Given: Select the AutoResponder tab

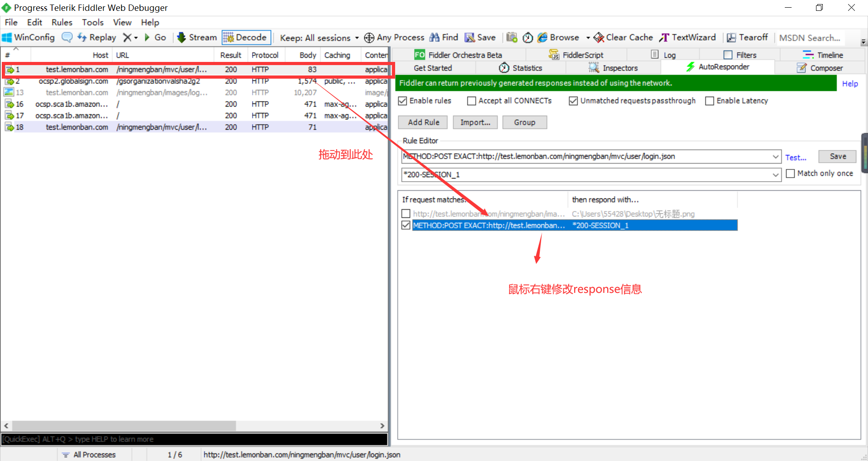Looking at the screenshot, I should click(x=717, y=67).
